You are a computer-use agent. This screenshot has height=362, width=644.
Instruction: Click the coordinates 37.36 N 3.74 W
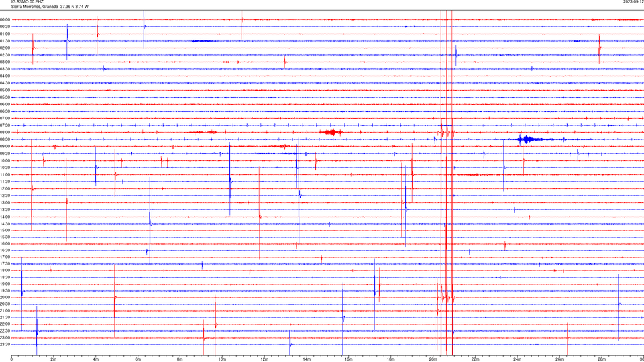tap(74, 7)
